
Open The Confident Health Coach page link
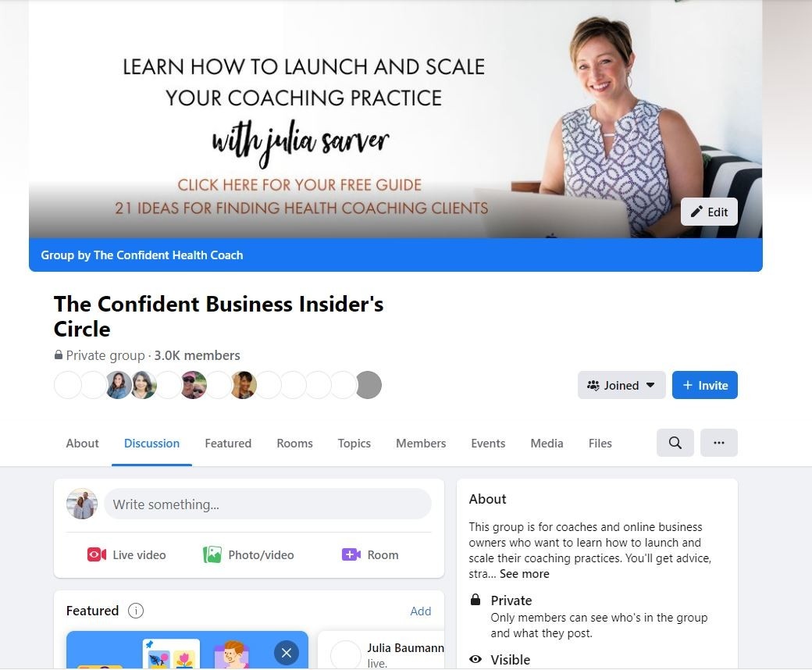(169, 255)
